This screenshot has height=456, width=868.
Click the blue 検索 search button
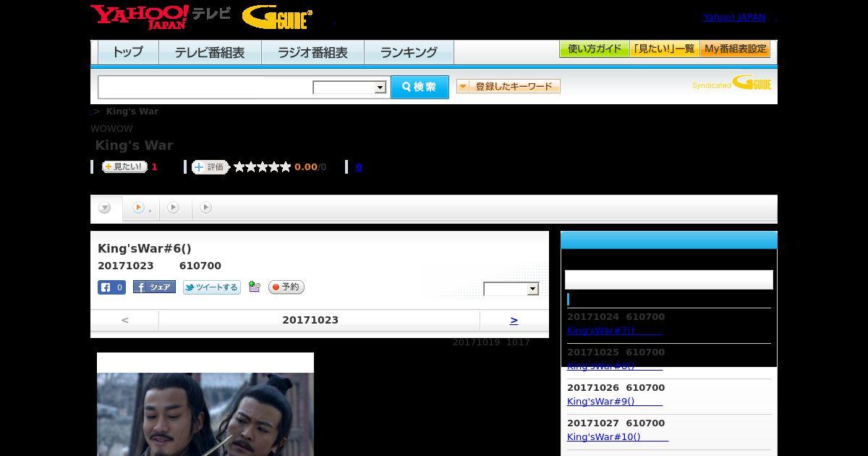point(420,87)
